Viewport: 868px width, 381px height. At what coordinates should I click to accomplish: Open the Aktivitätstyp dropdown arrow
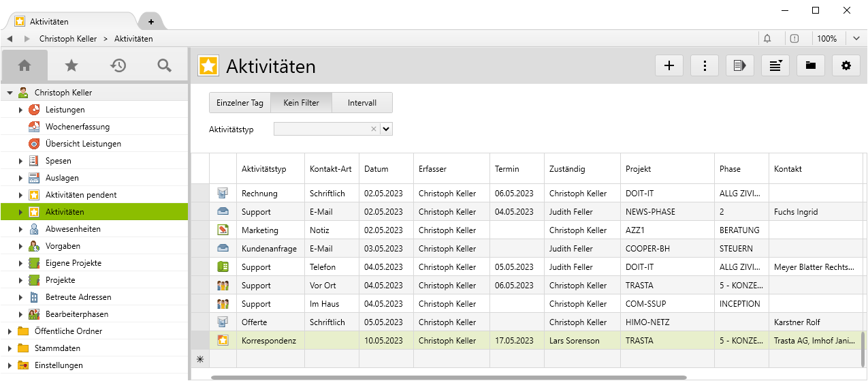coord(387,129)
